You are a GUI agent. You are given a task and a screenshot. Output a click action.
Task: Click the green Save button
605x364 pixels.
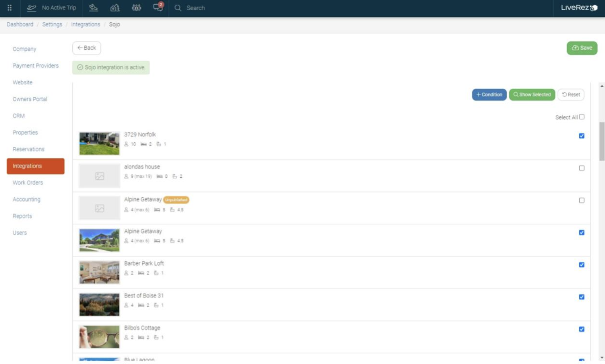click(x=582, y=48)
